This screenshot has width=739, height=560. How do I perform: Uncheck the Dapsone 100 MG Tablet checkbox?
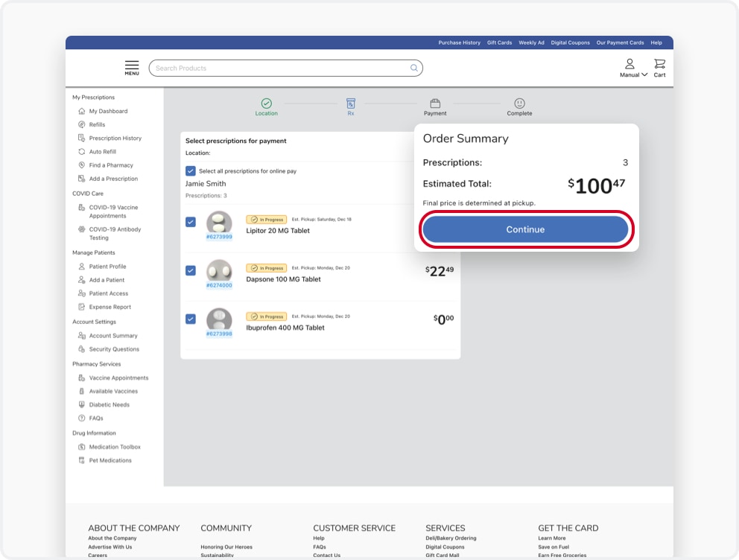click(191, 270)
